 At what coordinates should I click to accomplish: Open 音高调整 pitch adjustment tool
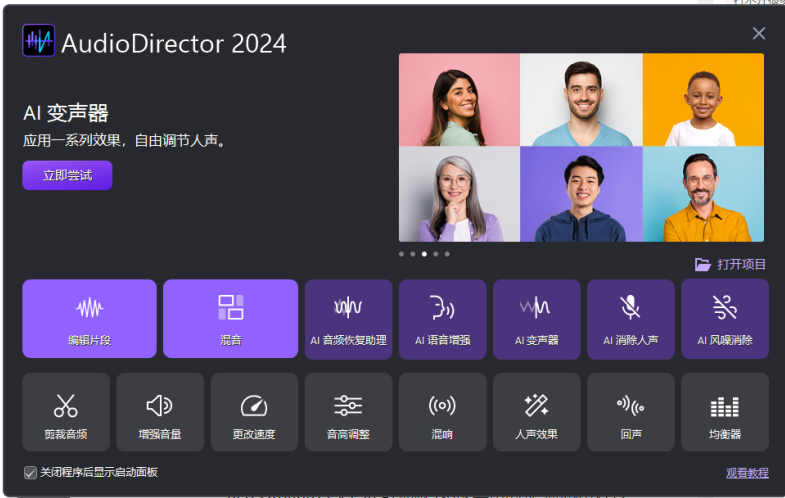point(348,412)
